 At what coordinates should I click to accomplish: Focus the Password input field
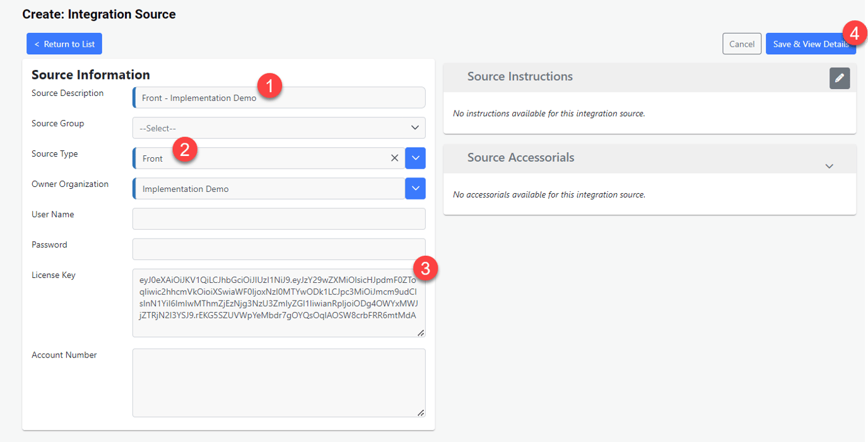[x=279, y=249]
